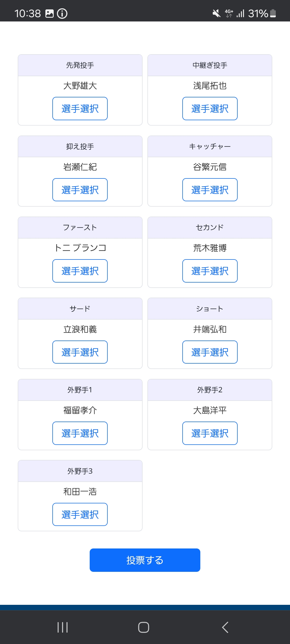The height and width of the screenshot is (644, 290).
Task: Change the 外野手1 player selection
Action: 80,433
